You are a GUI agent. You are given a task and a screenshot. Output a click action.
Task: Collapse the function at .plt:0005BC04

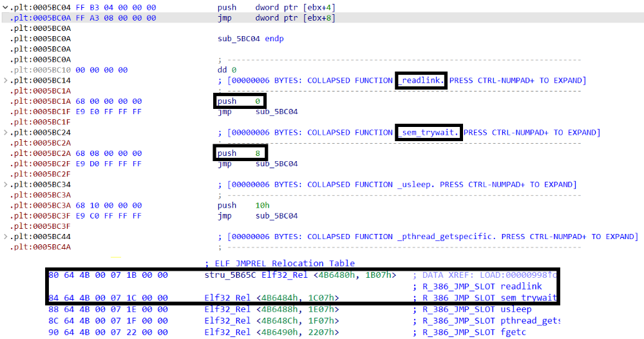tap(6, 7)
